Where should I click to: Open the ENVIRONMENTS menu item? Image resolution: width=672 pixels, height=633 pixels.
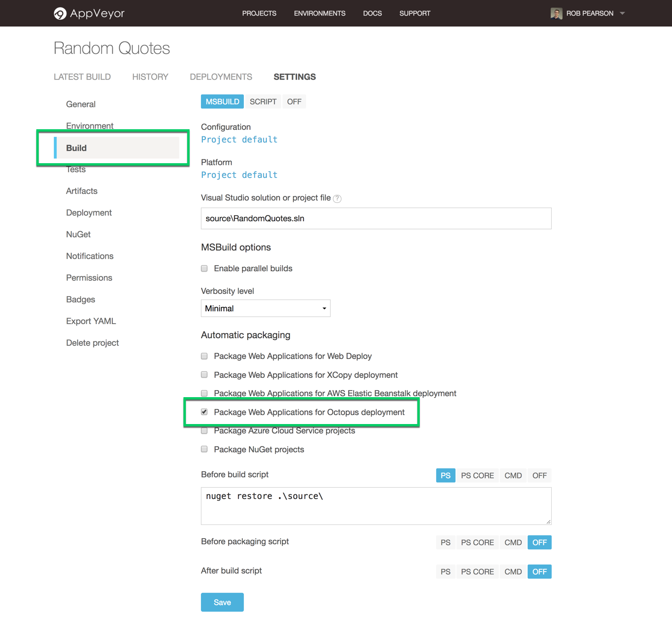pos(319,13)
